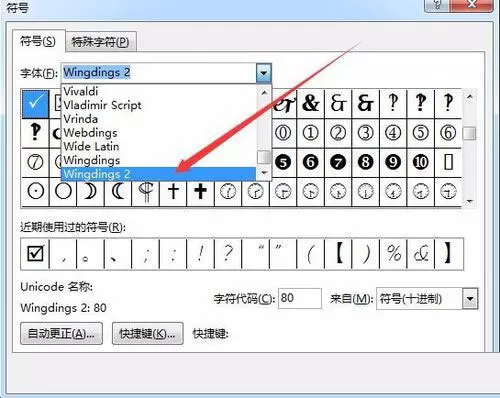The width and height of the screenshot is (500, 398).
Task: Pick the percent sign in recent symbols
Action: click(393, 254)
